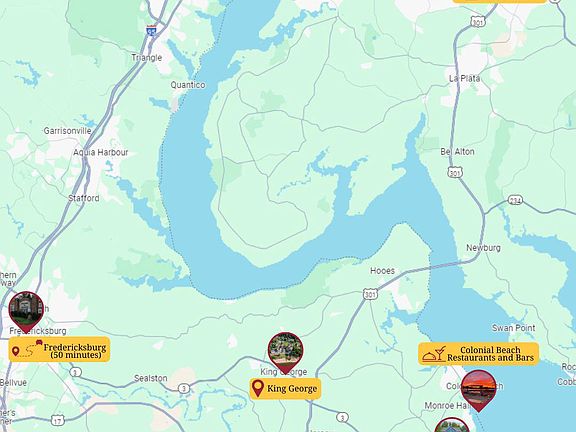
Task: Click the Interstate 95 shield near Triangle
Action: [151, 30]
